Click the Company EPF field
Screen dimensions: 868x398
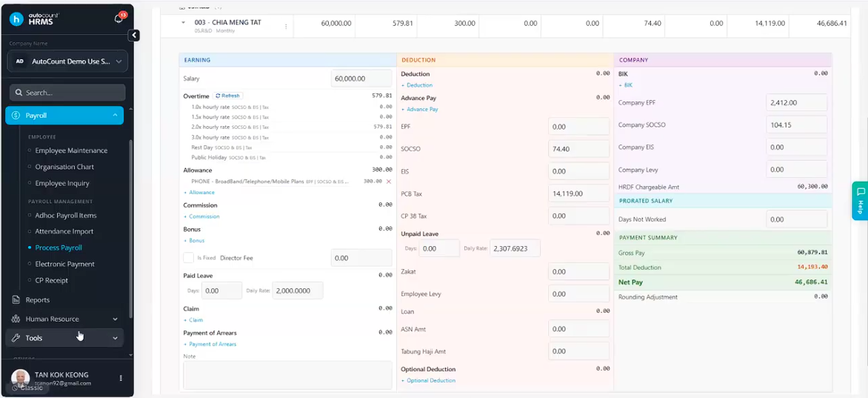797,102
